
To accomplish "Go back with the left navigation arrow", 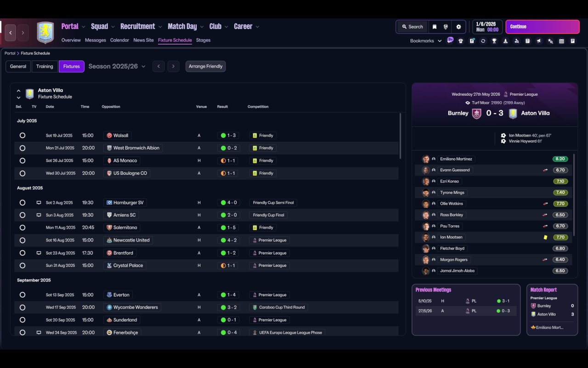I will click(11, 33).
